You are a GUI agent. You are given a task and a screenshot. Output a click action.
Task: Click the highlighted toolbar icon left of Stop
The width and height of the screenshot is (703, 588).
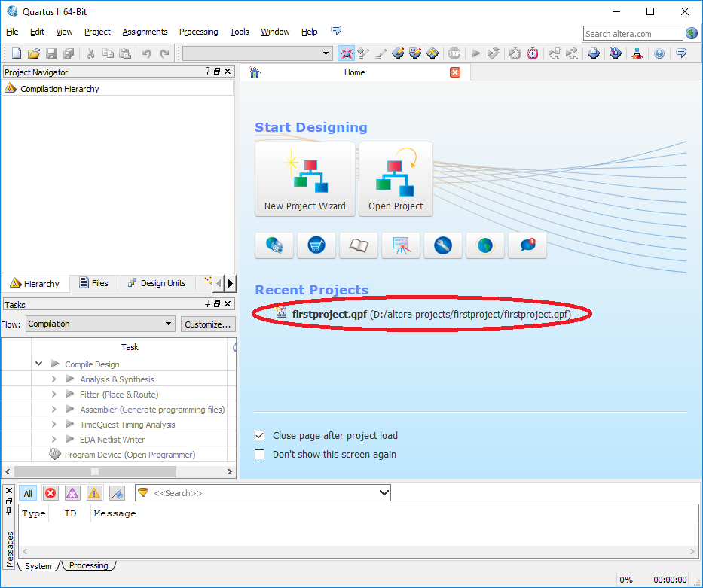(x=346, y=53)
